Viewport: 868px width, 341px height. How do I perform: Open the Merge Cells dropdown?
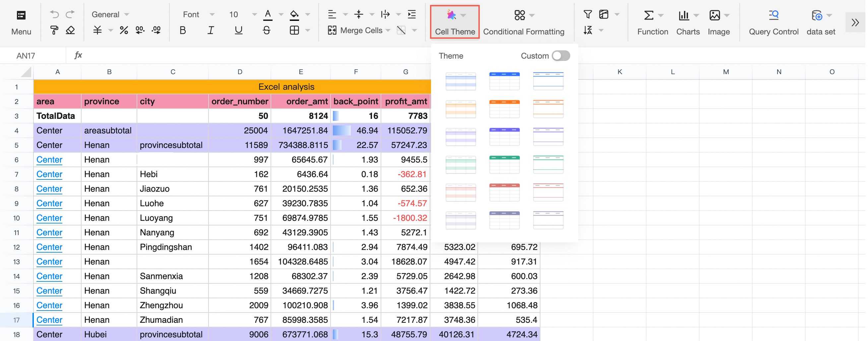(388, 31)
